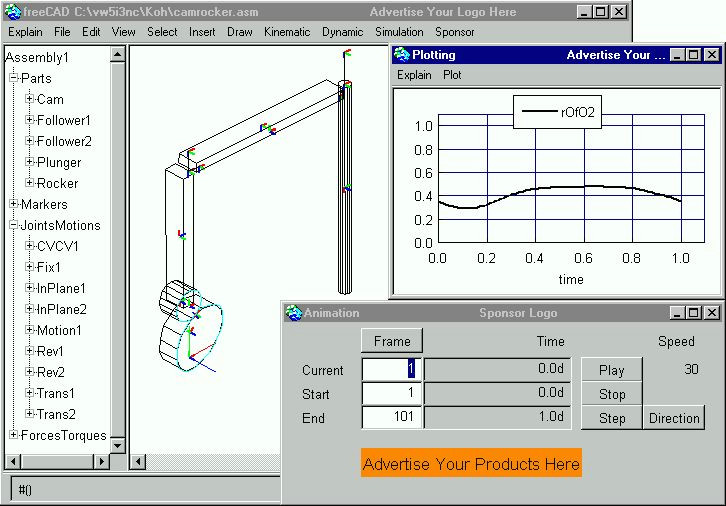Open the Draw menu

pos(240,32)
